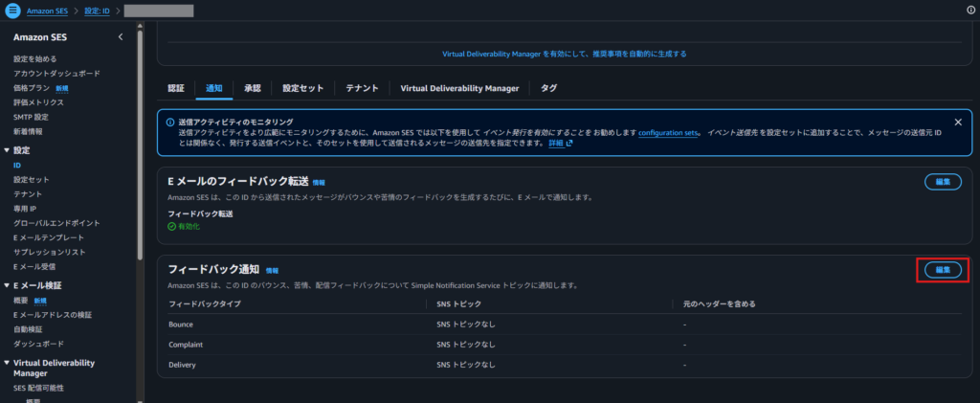
Task: Open E メールテンプレート in sidebar
Action: pos(49,237)
